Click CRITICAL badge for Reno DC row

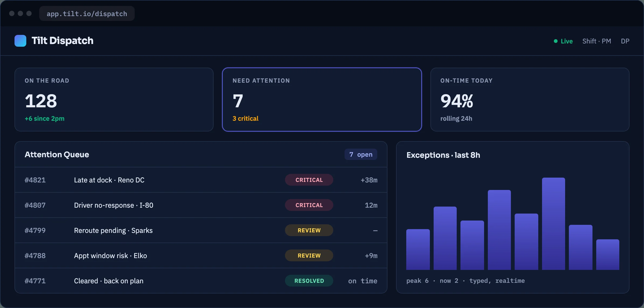[x=309, y=180]
